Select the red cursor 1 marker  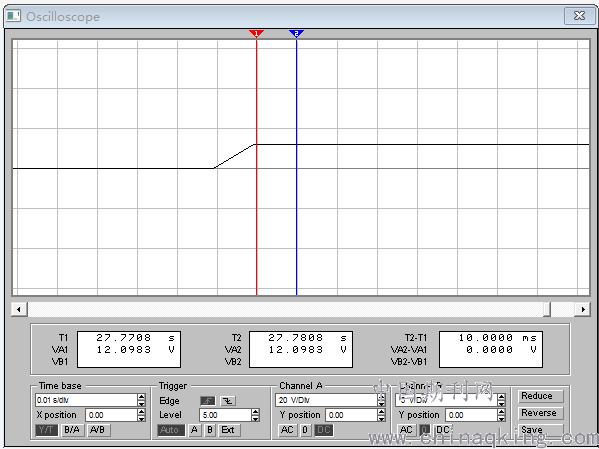256,34
